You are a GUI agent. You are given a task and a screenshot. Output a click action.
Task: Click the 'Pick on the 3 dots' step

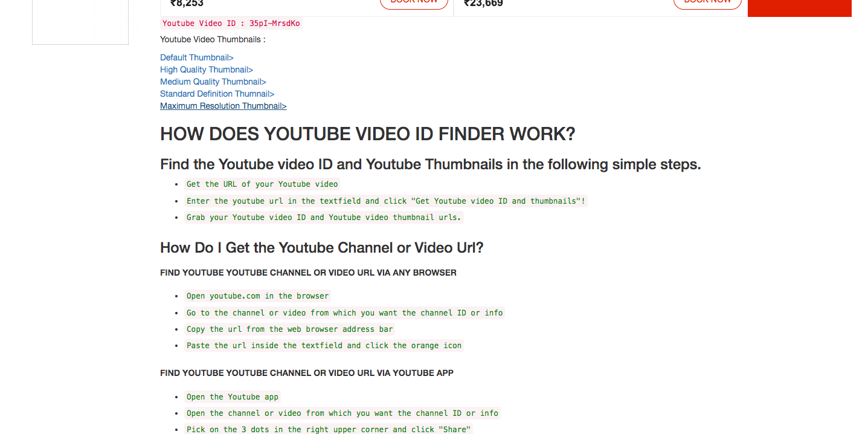click(329, 429)
